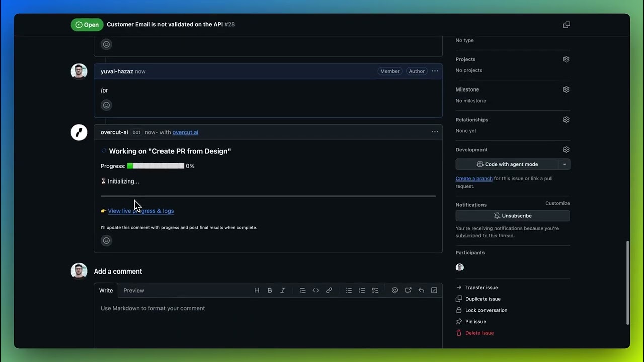Click the progress bar at 0%

pos(155,166)
